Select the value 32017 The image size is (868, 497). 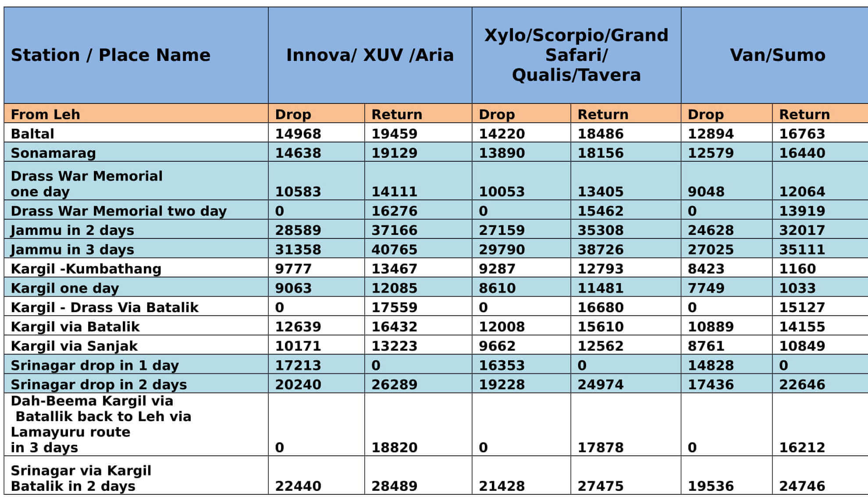[802, 230]
